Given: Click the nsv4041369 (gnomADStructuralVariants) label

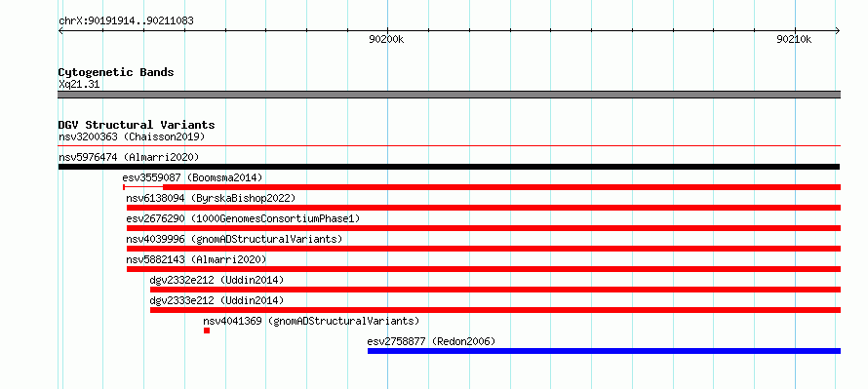Looking at the screenshot, I should [312, 321].
